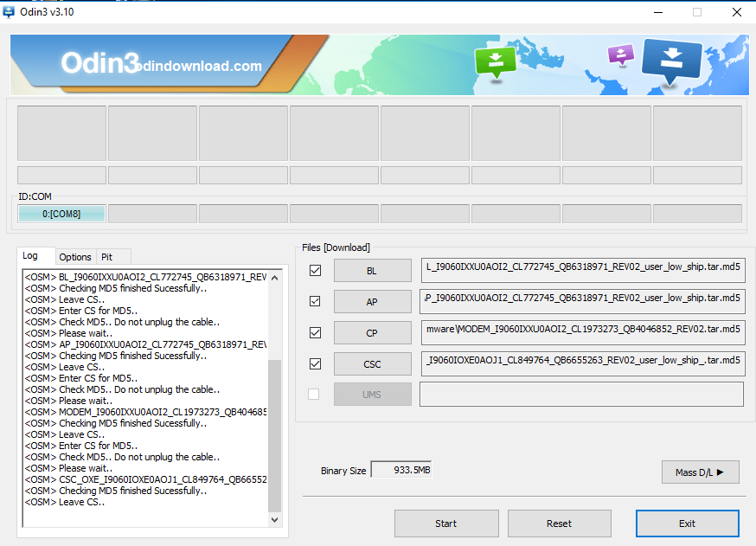Open the Mass D/L option

tap(700, 472)
